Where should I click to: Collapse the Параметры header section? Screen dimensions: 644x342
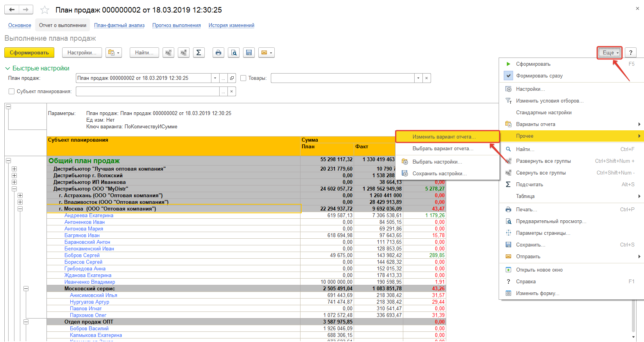pyautogui.click(x=8, y=107)
